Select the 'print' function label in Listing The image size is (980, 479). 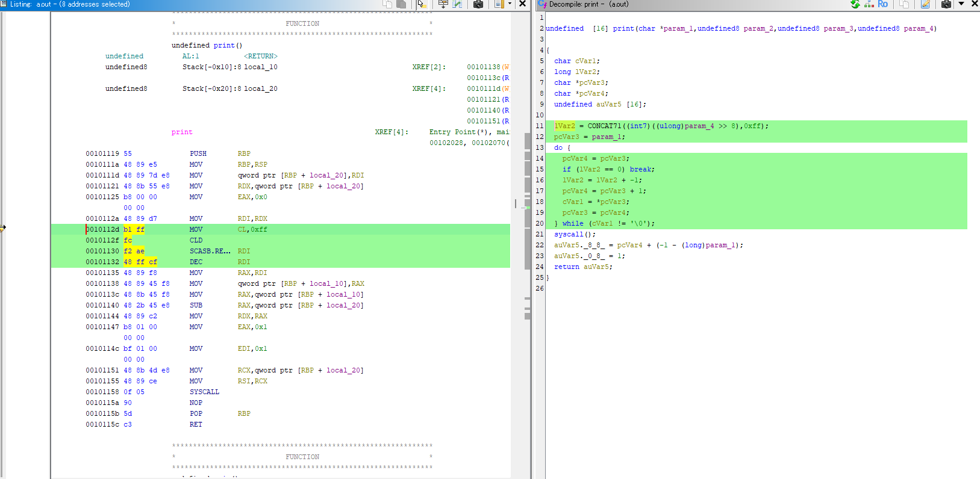[x=181, y=132]
